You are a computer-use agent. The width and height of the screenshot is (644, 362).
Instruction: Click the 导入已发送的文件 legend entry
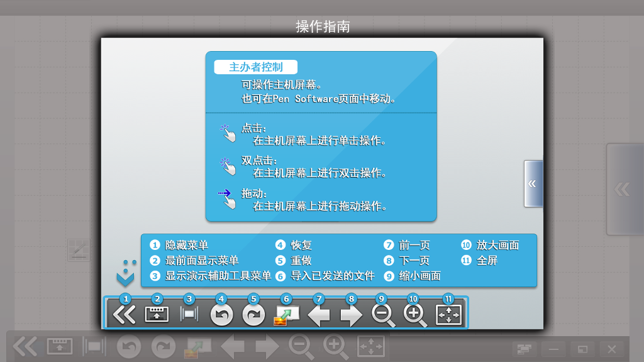[333, 276]
